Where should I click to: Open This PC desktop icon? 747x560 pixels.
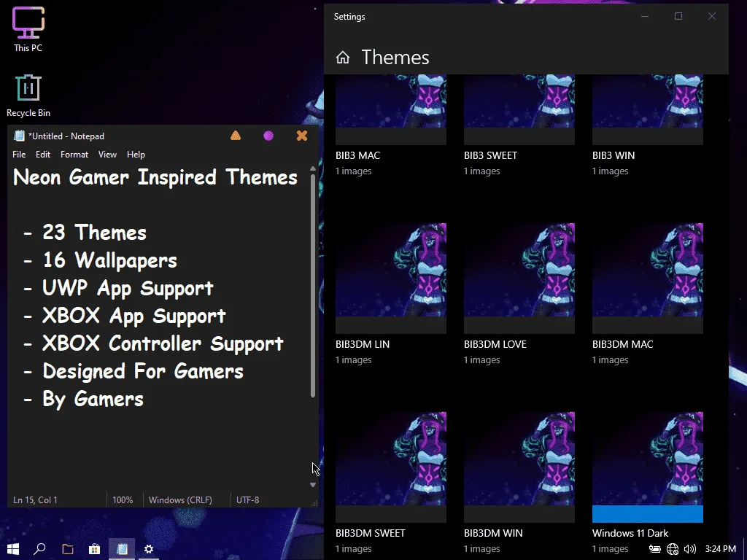(x=28, y=28)
